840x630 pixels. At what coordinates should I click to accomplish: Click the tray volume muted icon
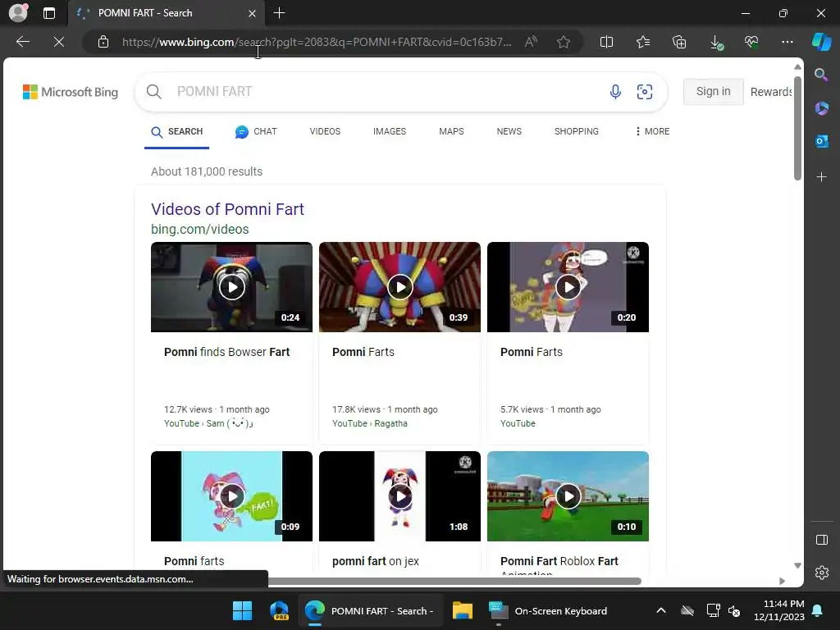734,610
